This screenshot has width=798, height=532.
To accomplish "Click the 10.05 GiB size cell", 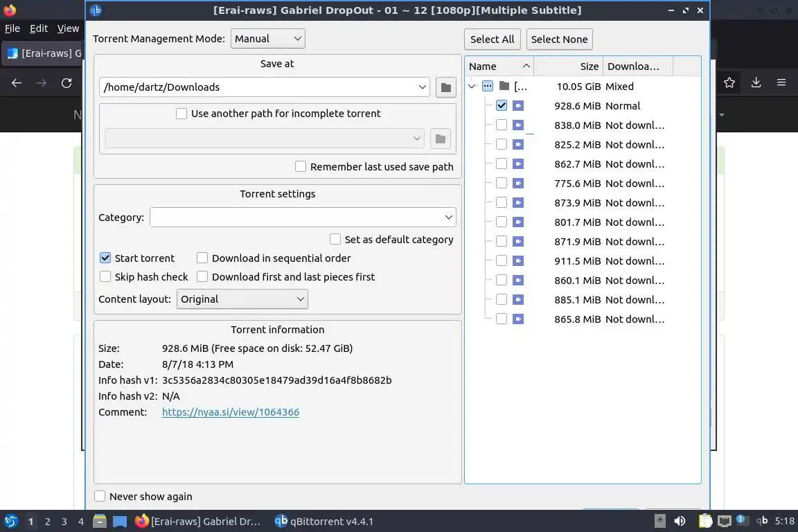I will click(578, 87).
